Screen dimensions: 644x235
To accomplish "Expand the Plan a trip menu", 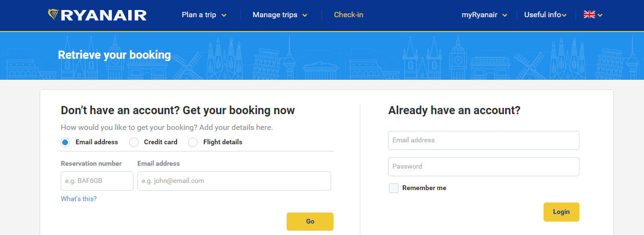I will [204, 15].
